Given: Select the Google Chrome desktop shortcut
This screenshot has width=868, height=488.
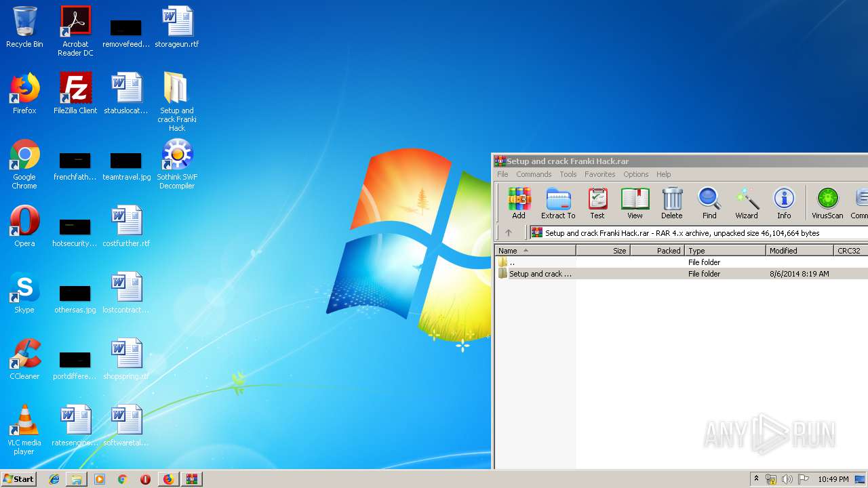Looking at the screenshot, I should coord(24,164).
